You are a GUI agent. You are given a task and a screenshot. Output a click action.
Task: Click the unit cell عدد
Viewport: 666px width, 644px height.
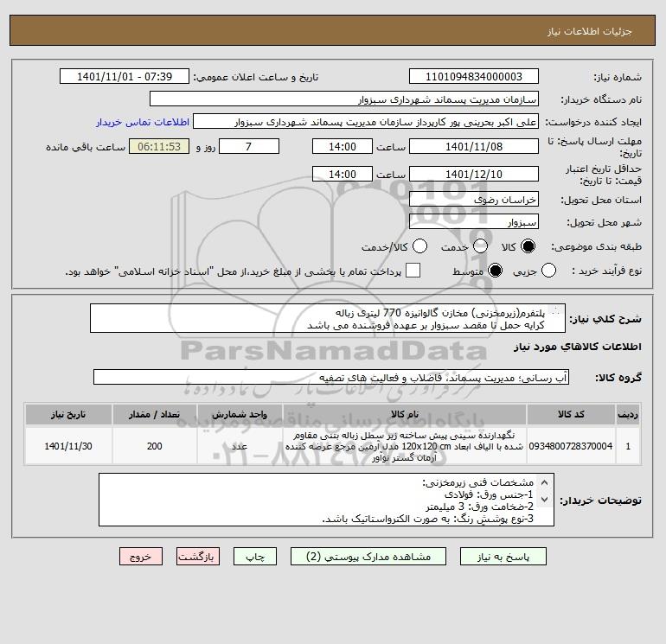[240, 446]
